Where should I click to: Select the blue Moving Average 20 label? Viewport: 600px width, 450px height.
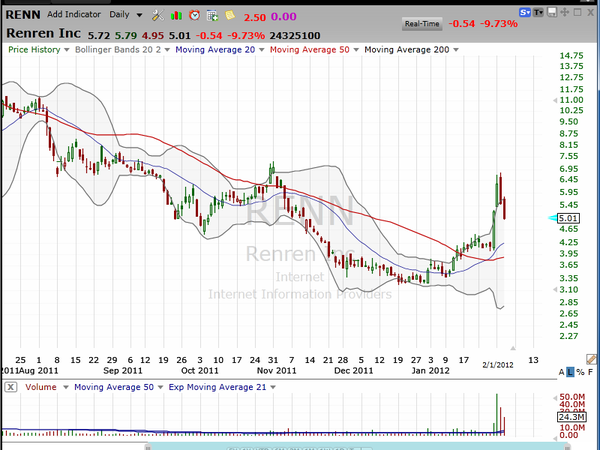click(x=215, y=50)
